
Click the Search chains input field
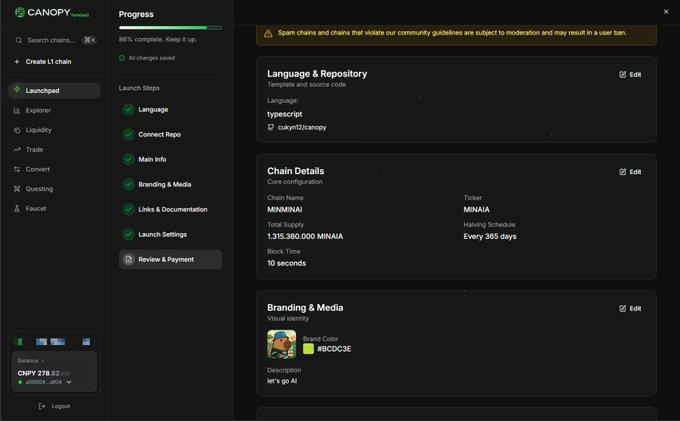54,40
